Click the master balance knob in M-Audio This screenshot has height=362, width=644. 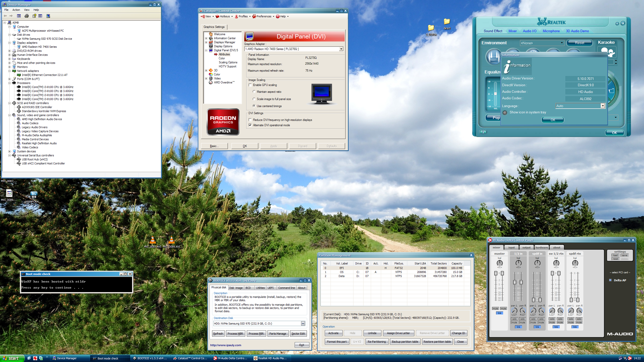coord(499,263)
